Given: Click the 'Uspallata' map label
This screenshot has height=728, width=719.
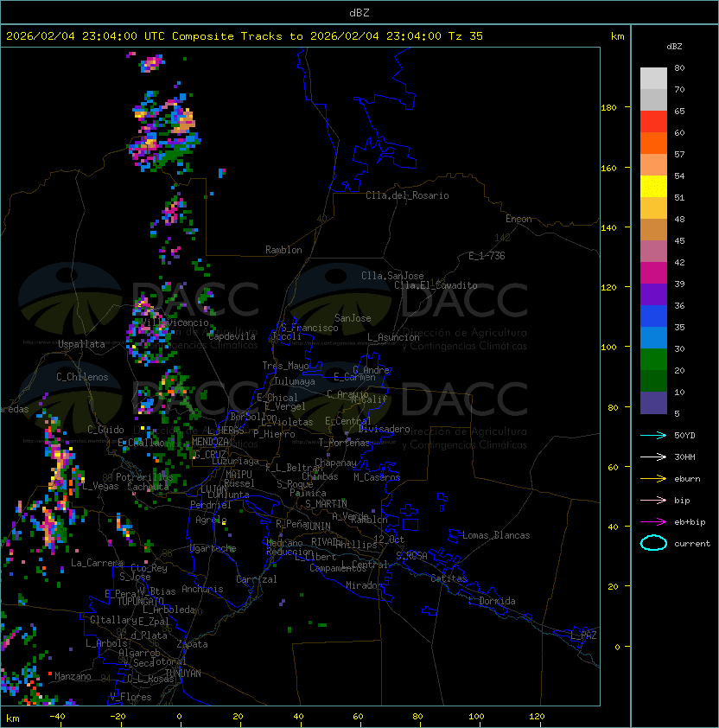Looking at the screenshot, I should coord(81,344).
